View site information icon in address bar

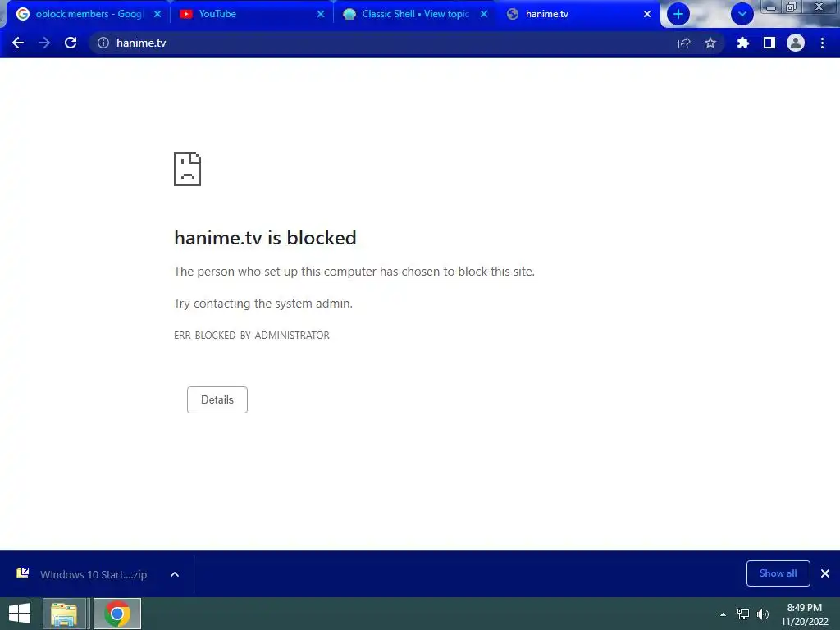coord(103,43)
